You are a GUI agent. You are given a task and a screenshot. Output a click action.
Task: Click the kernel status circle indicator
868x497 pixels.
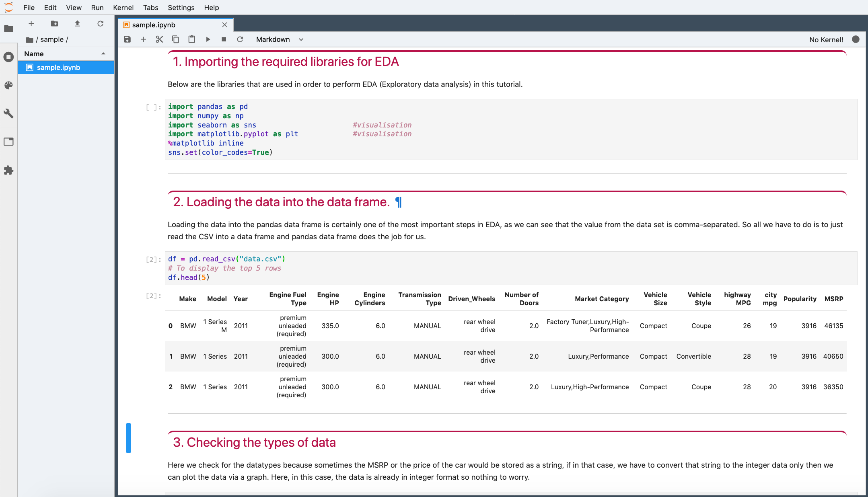coord(856,39)
